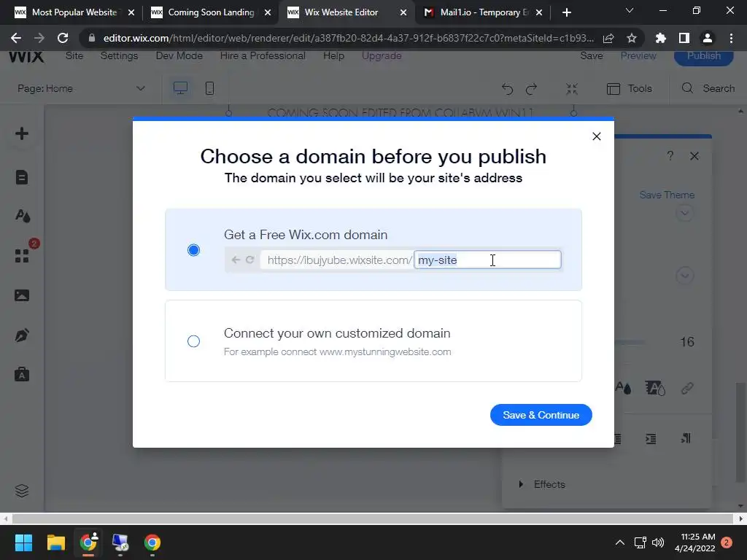Open Add Apps sidebar icon
Viewport: 747px width, 560px height.
[22, 256]
